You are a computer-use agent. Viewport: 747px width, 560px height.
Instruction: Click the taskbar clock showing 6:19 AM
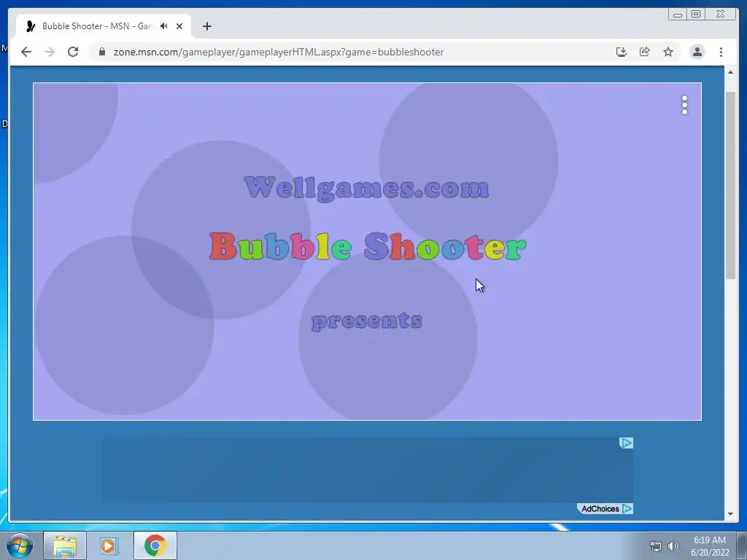pos(710,546)
